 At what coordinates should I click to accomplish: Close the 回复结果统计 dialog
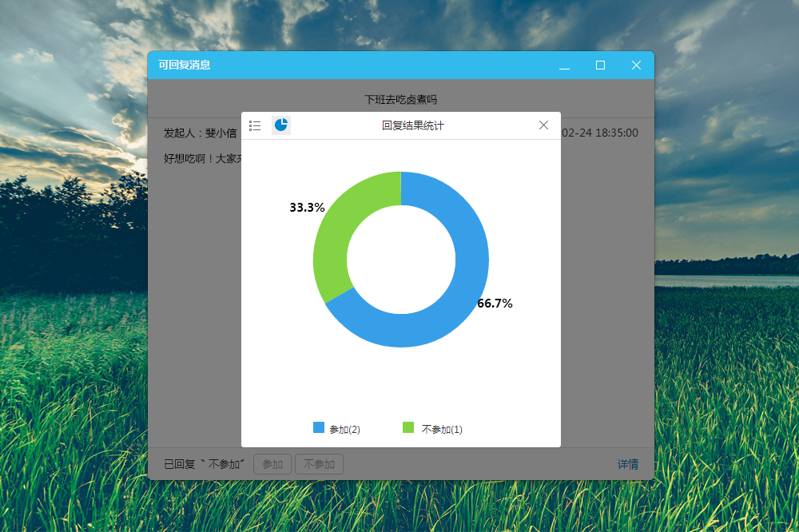click(x=543, y=125)
